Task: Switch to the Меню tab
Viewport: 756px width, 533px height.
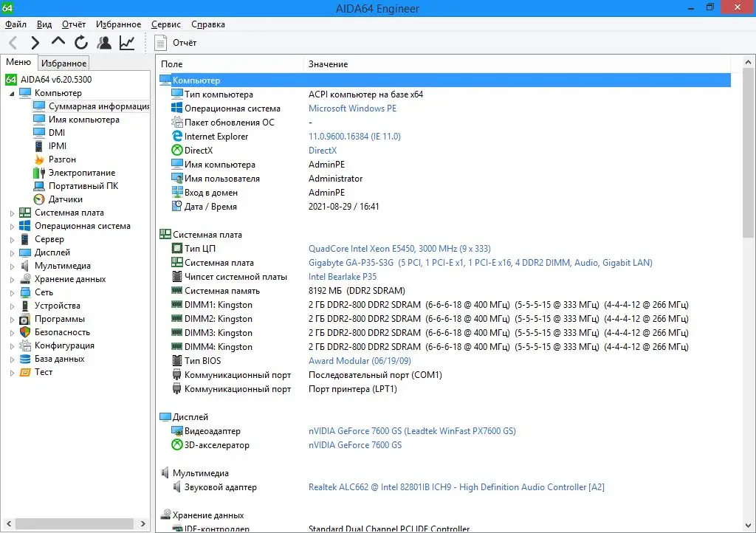Action: point(18,62)
